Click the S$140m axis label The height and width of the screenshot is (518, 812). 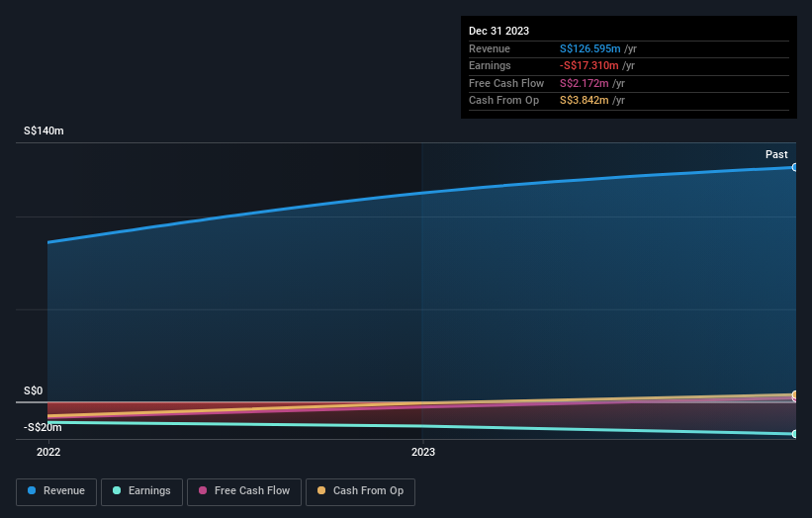[x=44, y=130]
